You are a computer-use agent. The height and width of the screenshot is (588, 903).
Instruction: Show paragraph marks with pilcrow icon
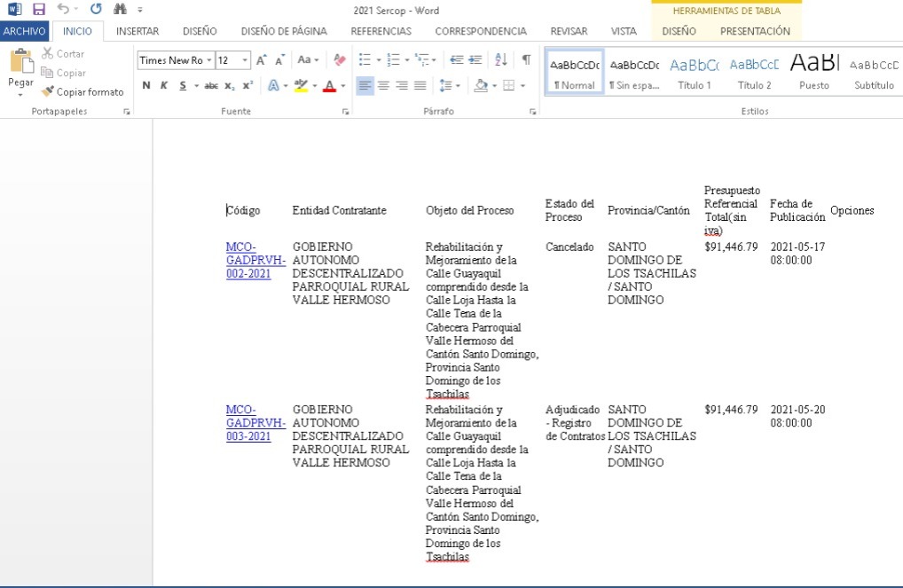pyautogui.click(x=526, y=60)
